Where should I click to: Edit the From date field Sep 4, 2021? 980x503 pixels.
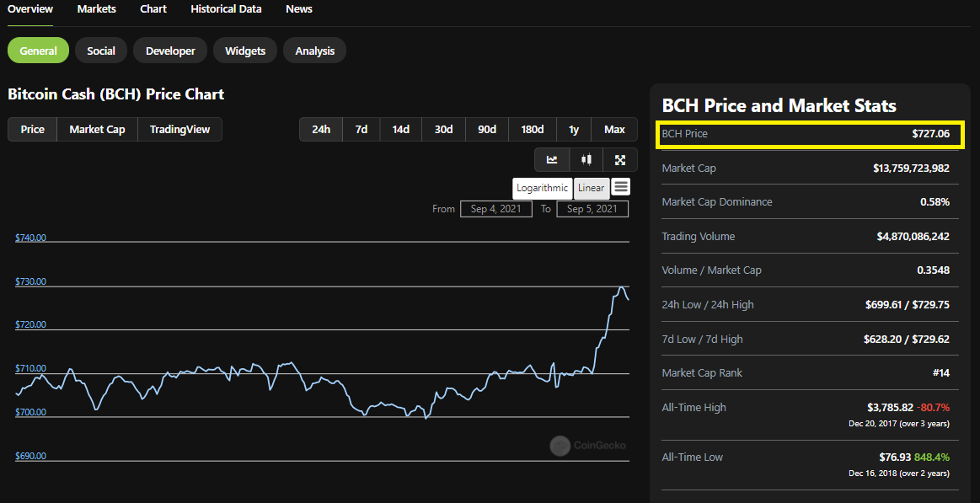point(496,209)
